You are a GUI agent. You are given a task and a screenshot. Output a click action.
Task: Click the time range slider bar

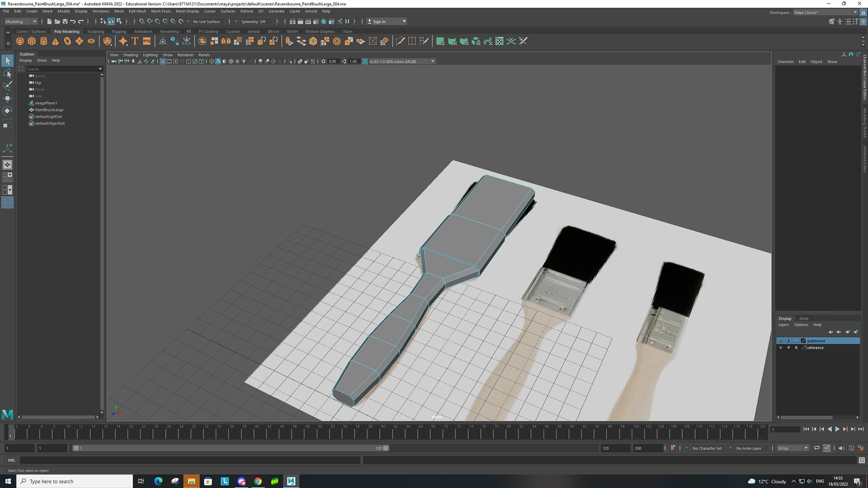[x=231, y=448]
